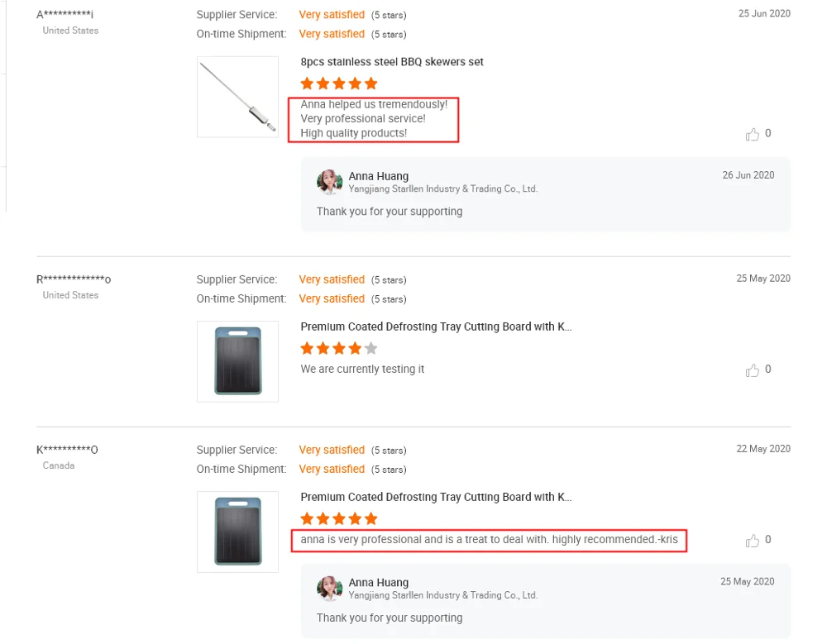Open the cutting board product title in the Canada review

point(436,497)
